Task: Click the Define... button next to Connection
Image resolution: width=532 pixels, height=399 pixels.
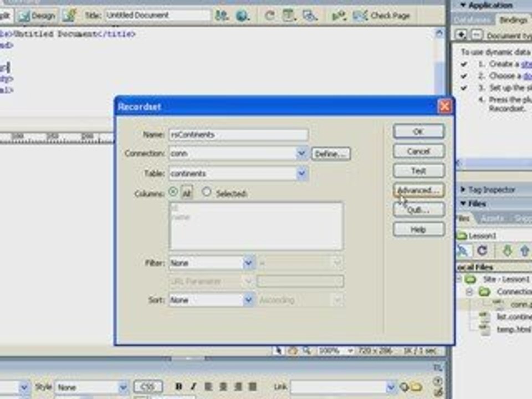Action: tap(331, 154)
